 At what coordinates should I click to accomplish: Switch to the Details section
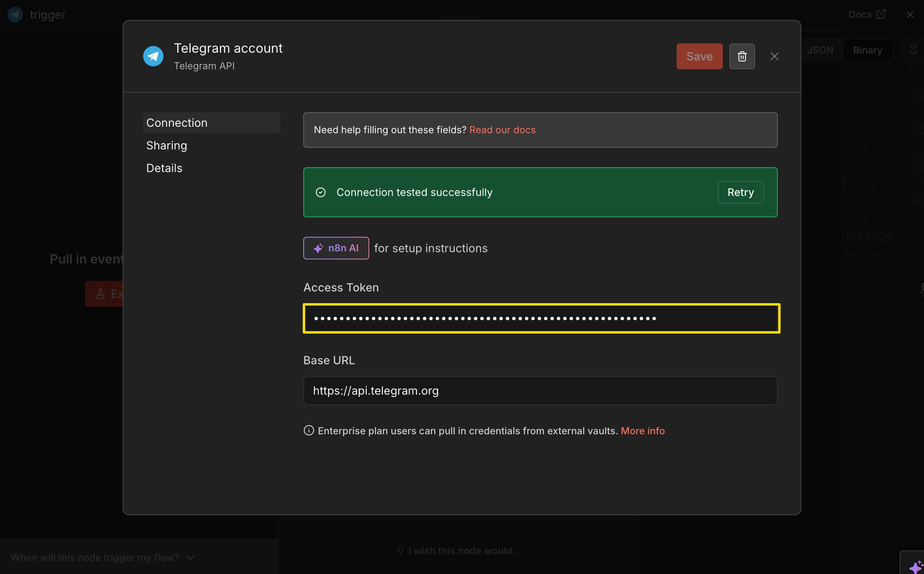(164, 168)
